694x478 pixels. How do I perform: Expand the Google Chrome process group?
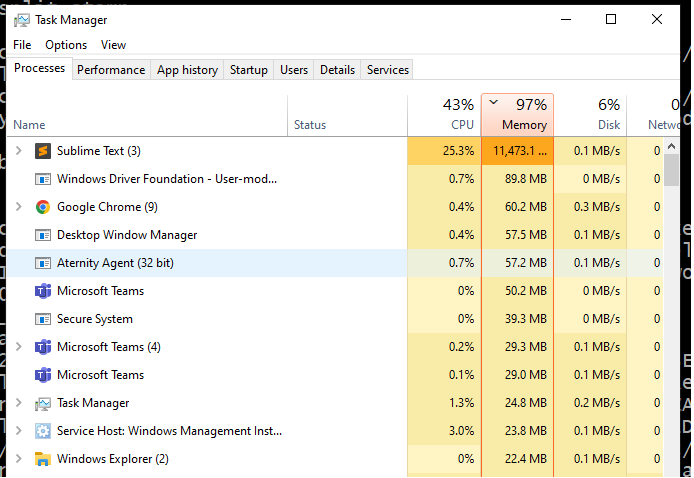pyautogui.click(x=17, y=207)
